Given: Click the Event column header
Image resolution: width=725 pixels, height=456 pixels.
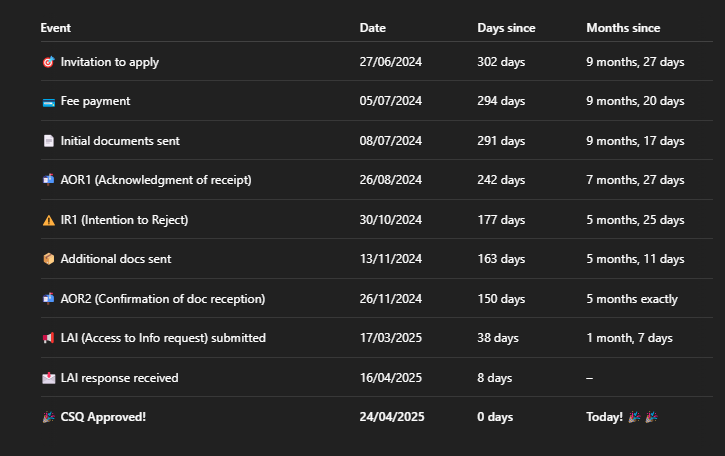Looking at the screenshot, I should click(55, 28).
